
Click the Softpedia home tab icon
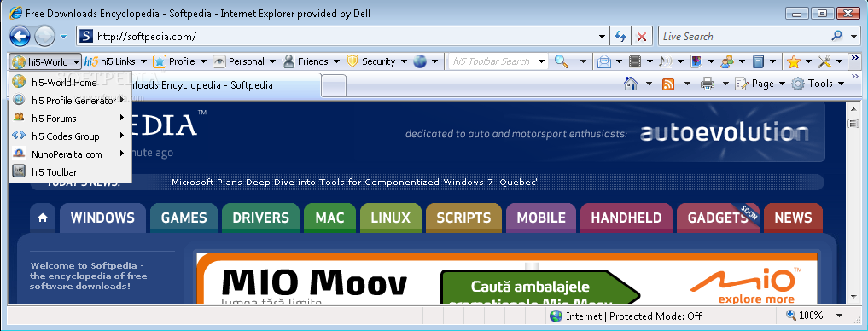coord(43,218)
